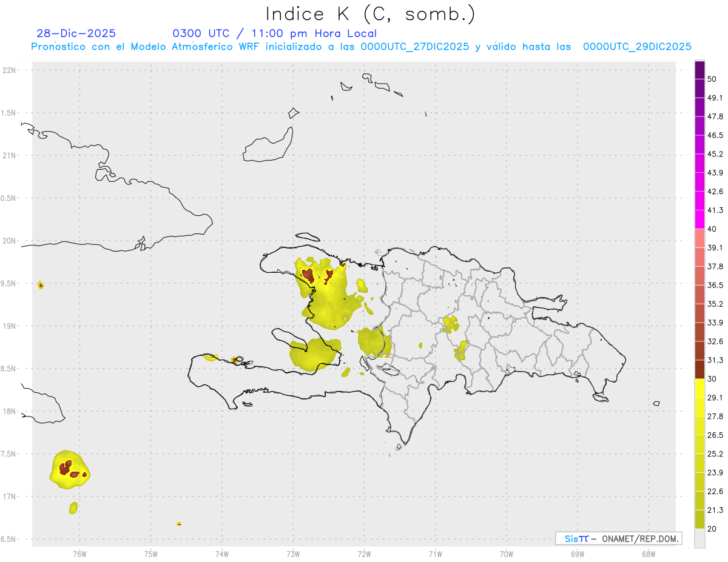Click the colorbar value "29.1"
This screenshot has width=728, height=562.
pyautogui.click(x=715, y=398)
